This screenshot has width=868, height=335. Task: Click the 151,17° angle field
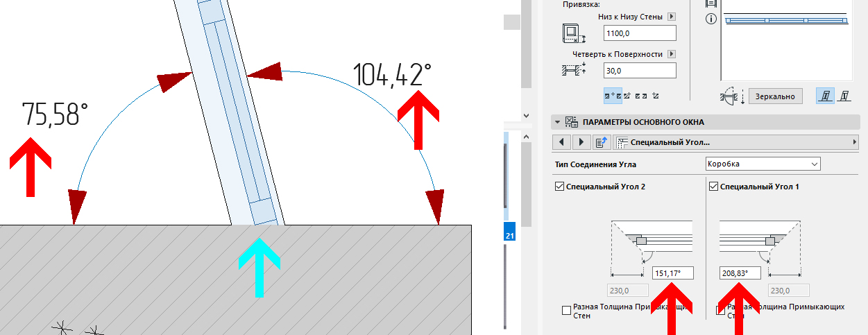pyautogui.click(x=673, y=273)
